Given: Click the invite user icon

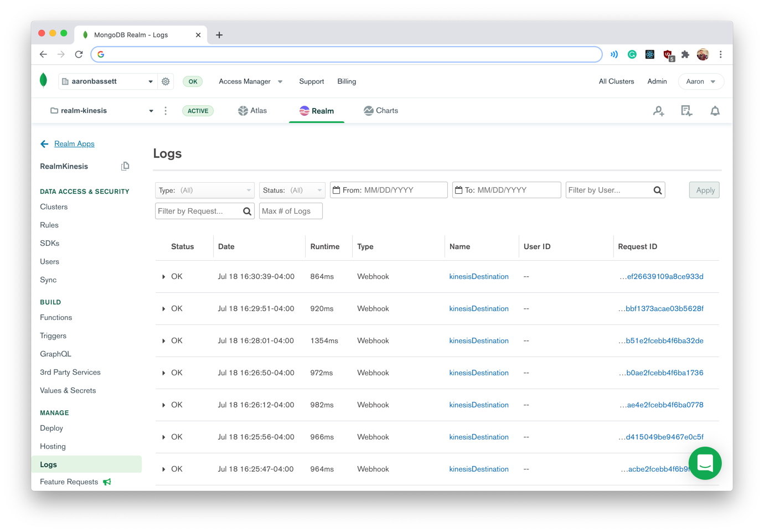Looking at the screenshot, I should click(x=658, y=111).
